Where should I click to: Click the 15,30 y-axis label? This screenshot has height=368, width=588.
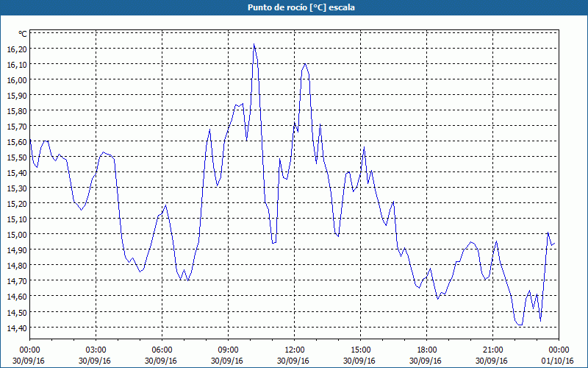(17, 188)
